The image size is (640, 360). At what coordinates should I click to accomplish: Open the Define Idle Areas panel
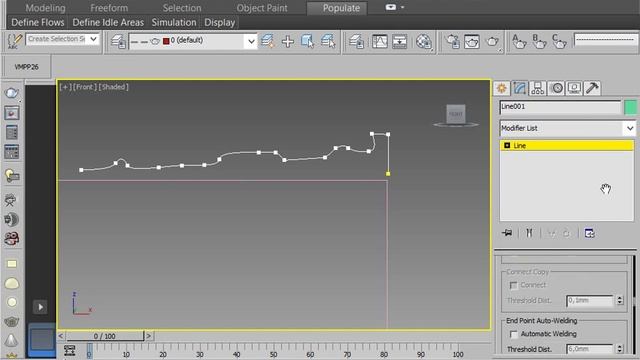click(x=108, y=22)
